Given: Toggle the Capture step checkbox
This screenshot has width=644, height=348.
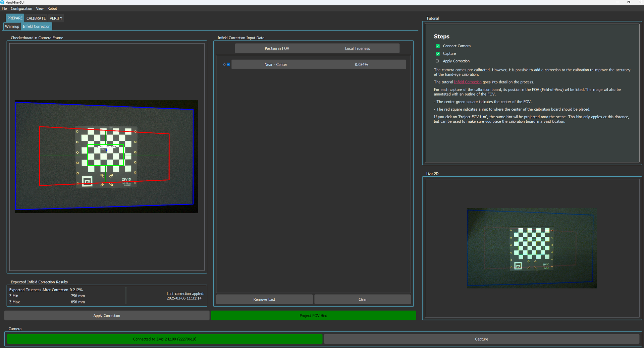Looking at the screenshot, I should 437,54.
